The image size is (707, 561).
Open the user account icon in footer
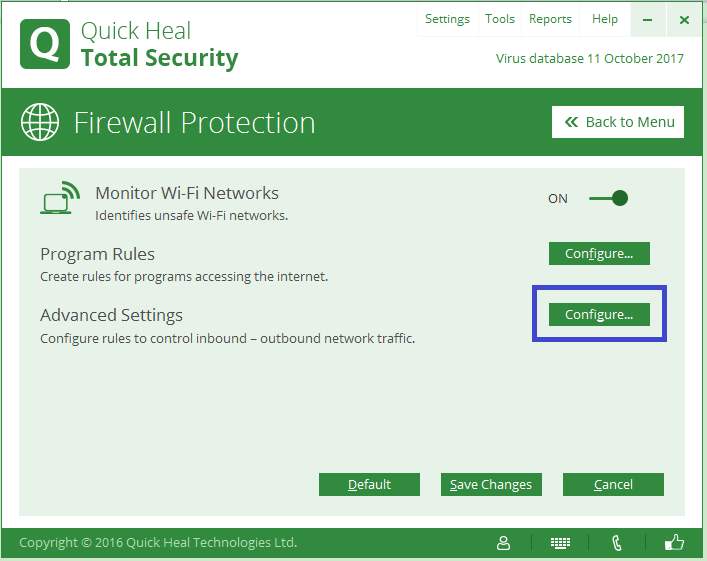click(504, 543)
